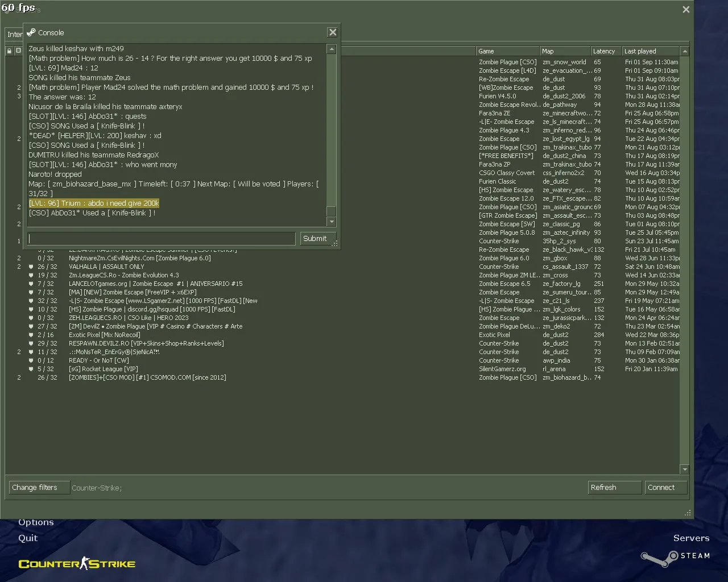Image resolution: width=728 pixels, height=582 pixels.
Task: Click VAC shield icon for [HS] Zombie Plague discord row
Action: click(31, 309)
